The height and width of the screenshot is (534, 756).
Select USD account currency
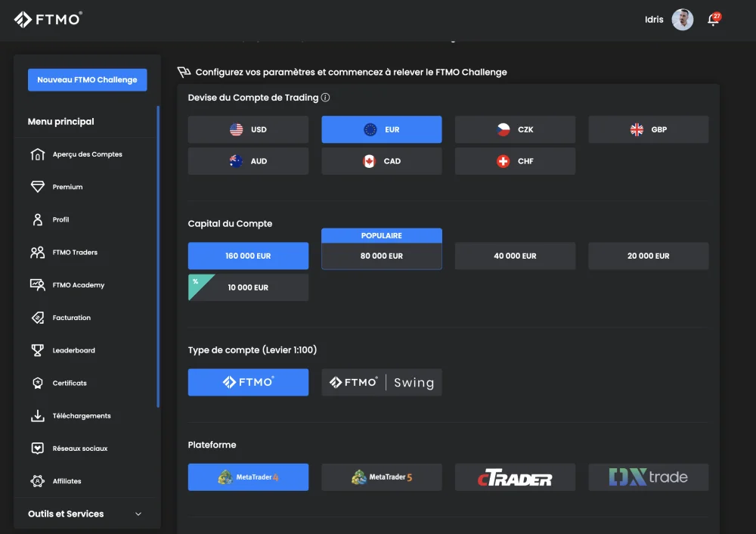click(x=248, y=129)
